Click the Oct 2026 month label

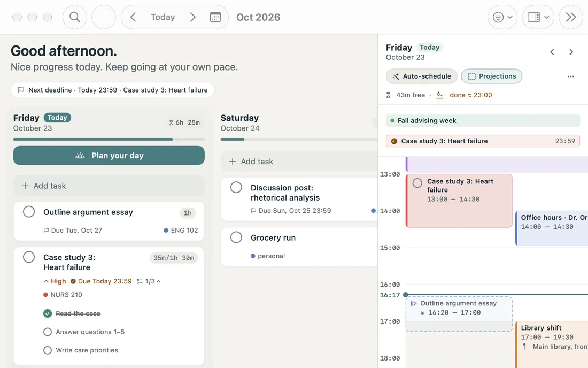(x=258, y=17)
